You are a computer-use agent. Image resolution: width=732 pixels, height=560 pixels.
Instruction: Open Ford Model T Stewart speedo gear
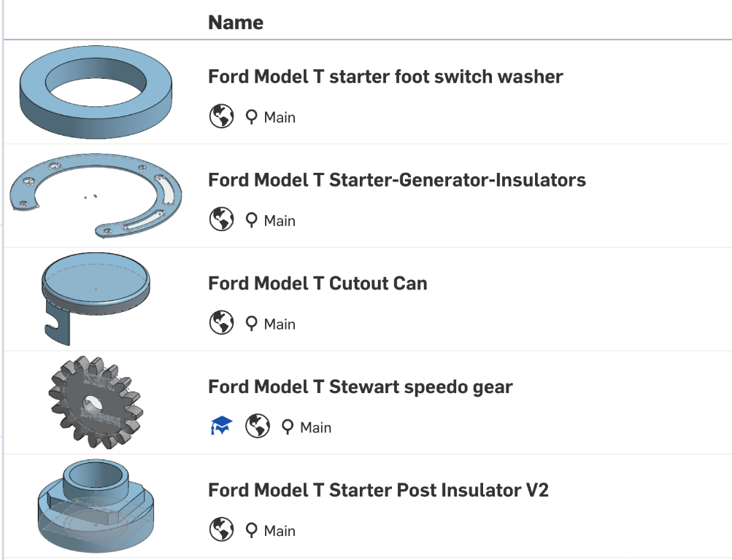click(x=360, y=387)
